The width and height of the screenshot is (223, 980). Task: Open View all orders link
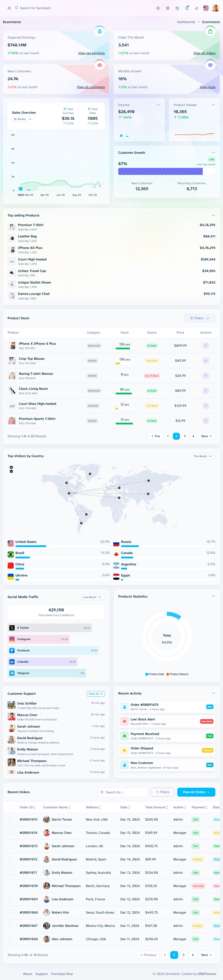[x=204, y=53]
